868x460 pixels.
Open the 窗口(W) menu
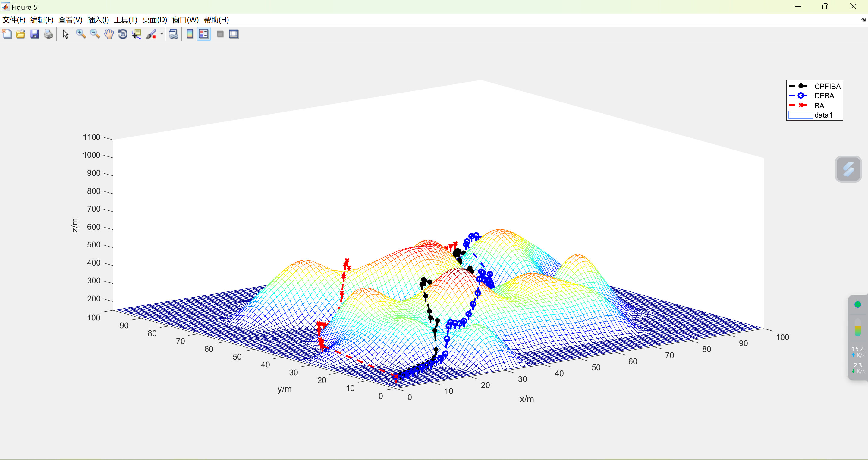pos(186,20)
